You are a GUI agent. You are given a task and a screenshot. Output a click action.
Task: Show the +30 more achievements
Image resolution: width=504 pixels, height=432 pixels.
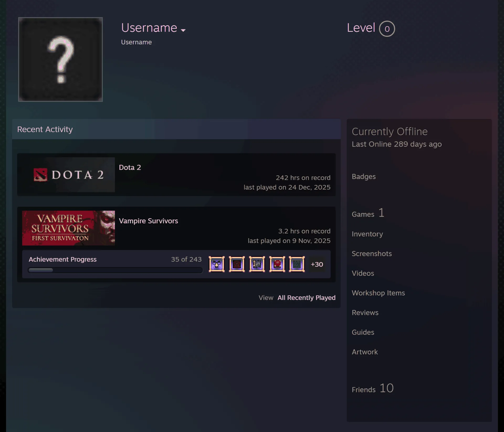click(317, 264)
